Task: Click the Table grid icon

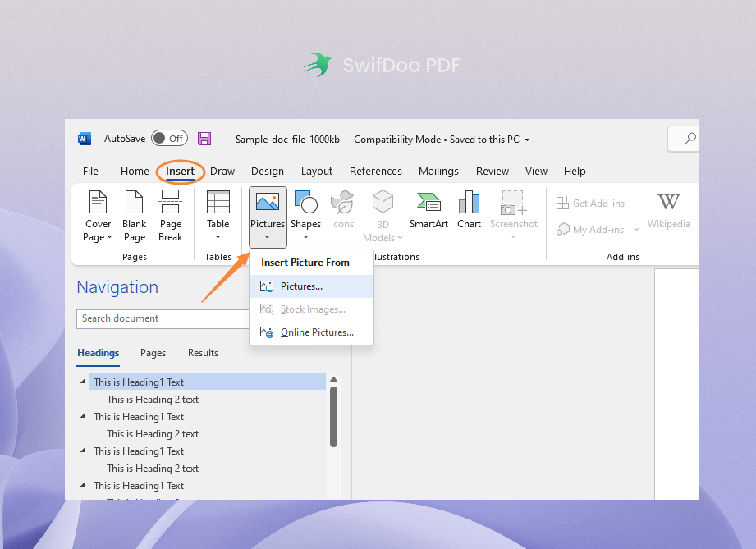Action: [218, 202]
